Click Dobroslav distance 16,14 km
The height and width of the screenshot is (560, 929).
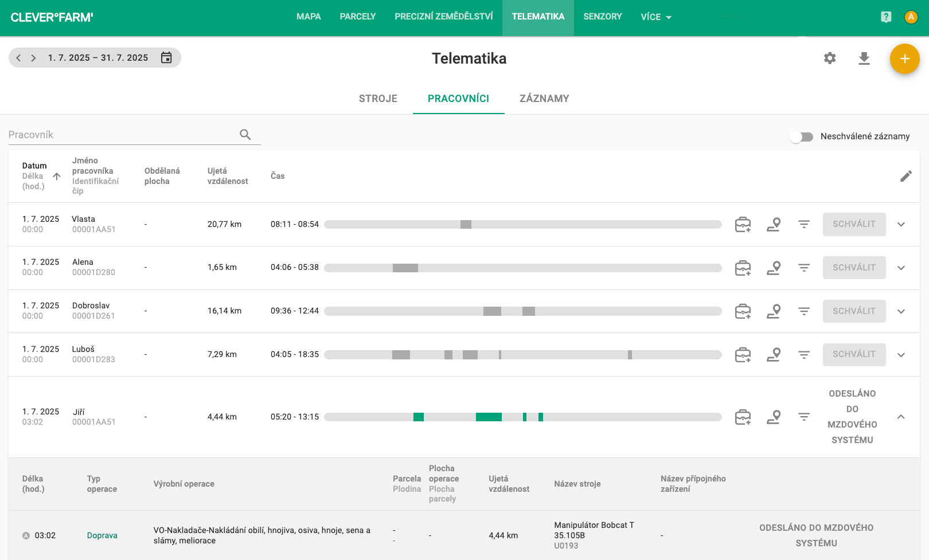[224, 311]
